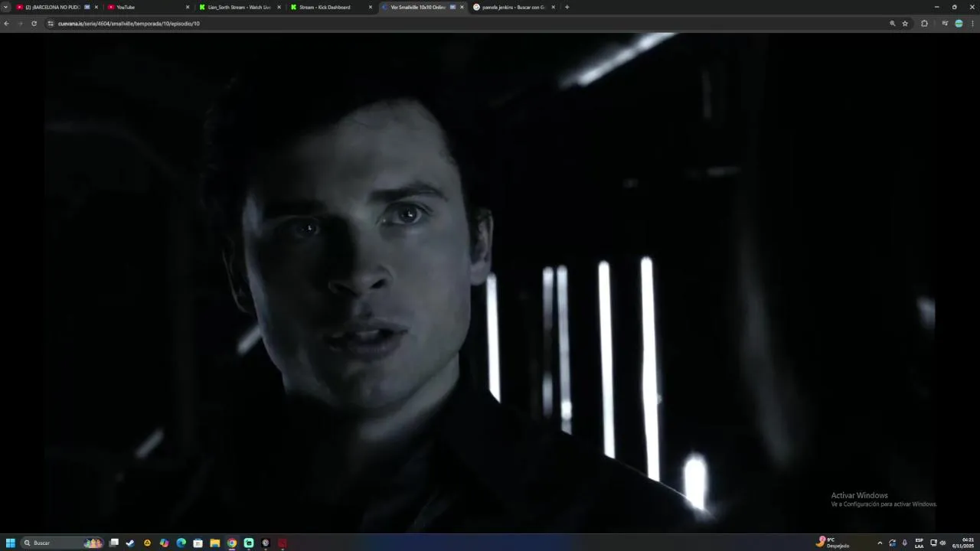
Task: Open Microsoft Store from the taskbar
Action: [198, 543]
